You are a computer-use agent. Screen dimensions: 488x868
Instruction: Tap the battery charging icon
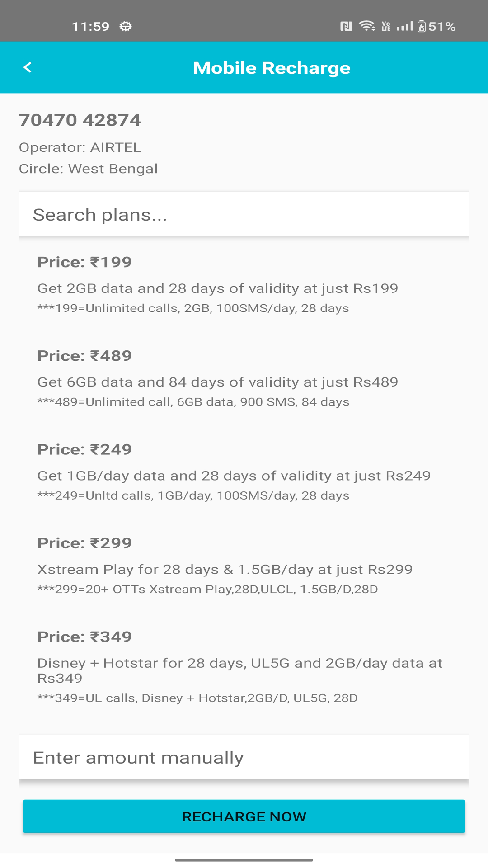point(422,26)
